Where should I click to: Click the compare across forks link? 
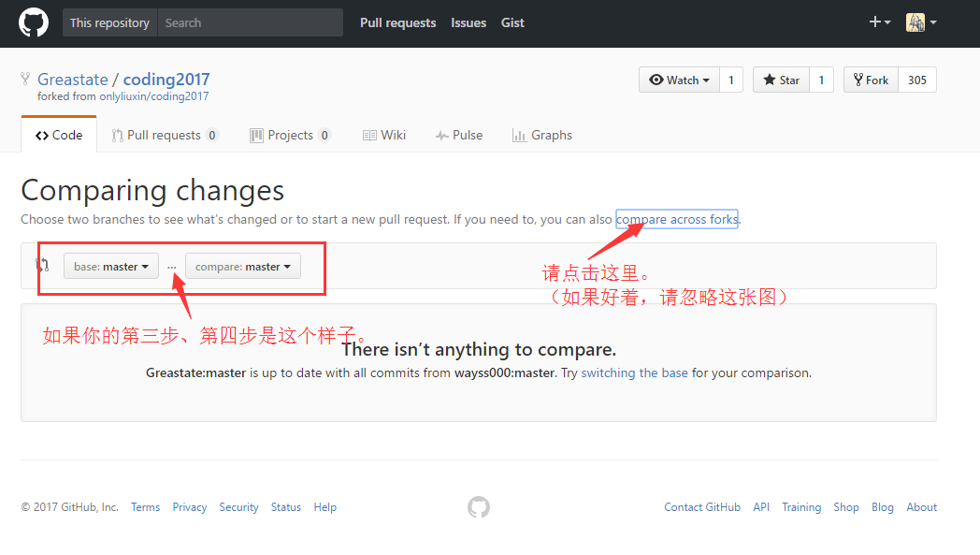pos(677,219)
